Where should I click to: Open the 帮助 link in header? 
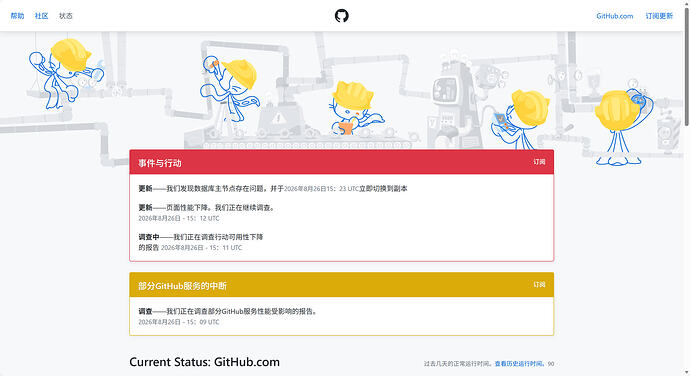(17, 16)
